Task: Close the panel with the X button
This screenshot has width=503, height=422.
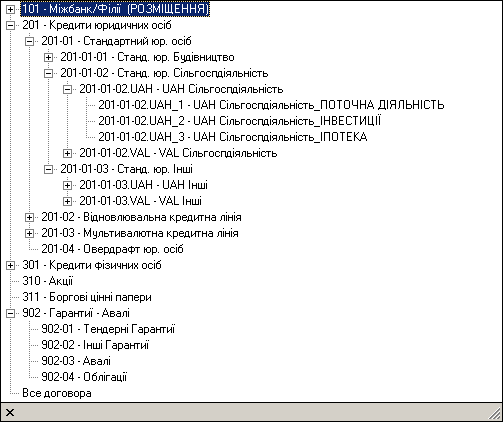Action: tap(10, 413)
